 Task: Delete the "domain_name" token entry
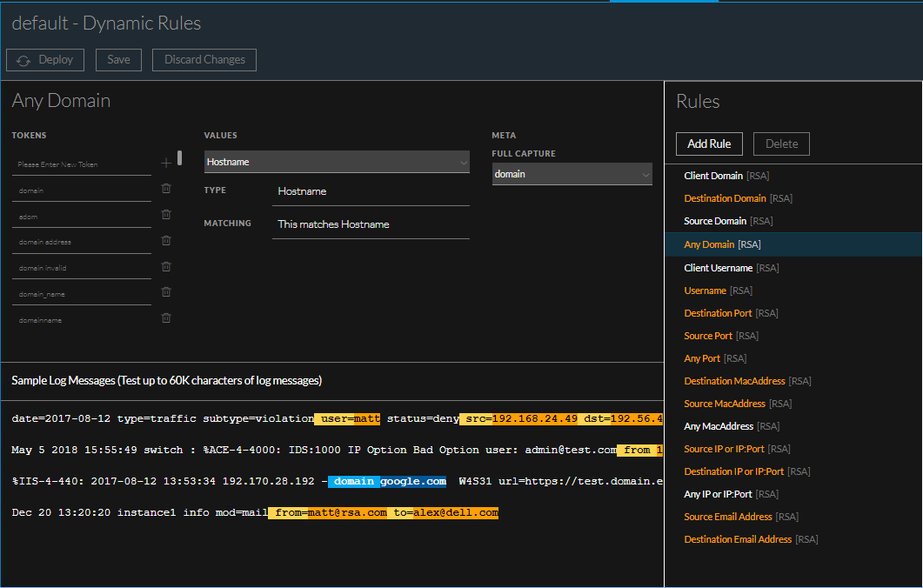(166, 292)
